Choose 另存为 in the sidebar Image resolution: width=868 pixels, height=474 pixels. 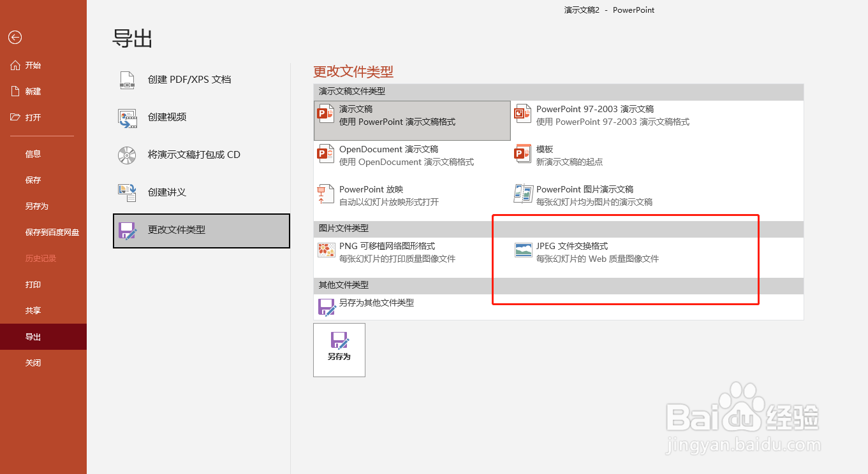point(43,206)
